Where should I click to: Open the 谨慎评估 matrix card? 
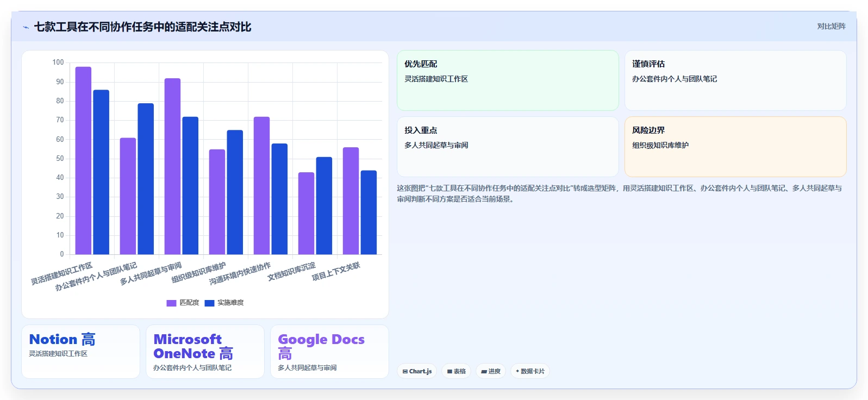(735, 80)
